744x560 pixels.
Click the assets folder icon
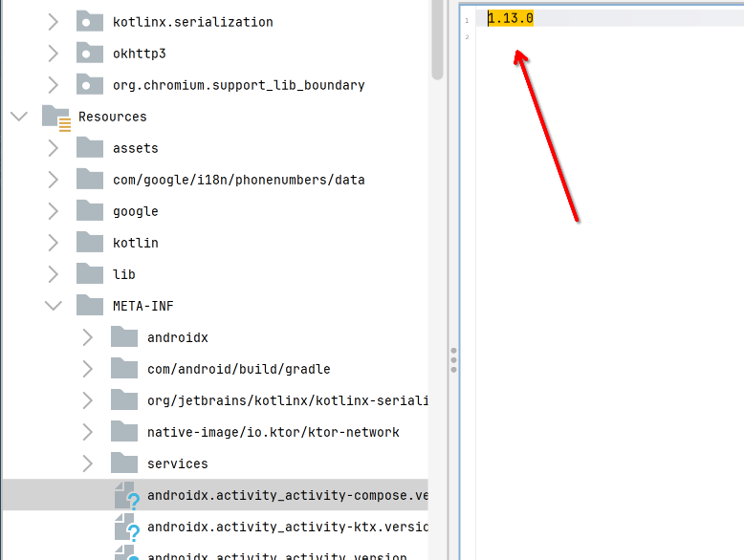click(x=90, y=147)
